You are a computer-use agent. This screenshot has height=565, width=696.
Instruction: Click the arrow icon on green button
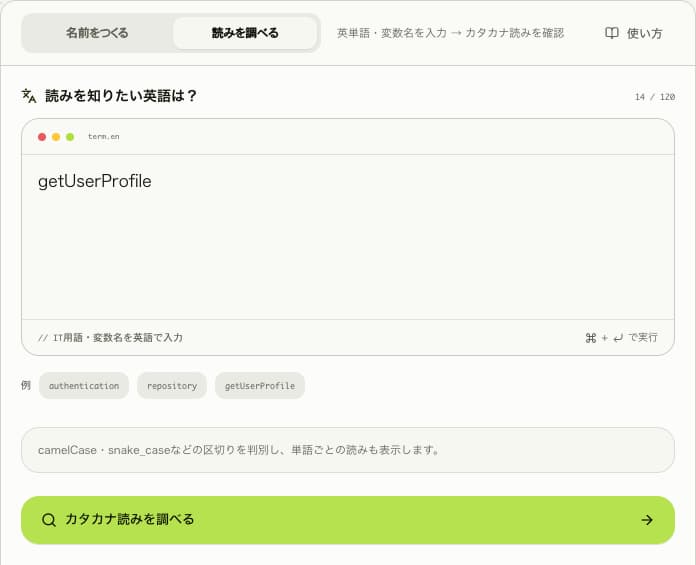[647, 520]
